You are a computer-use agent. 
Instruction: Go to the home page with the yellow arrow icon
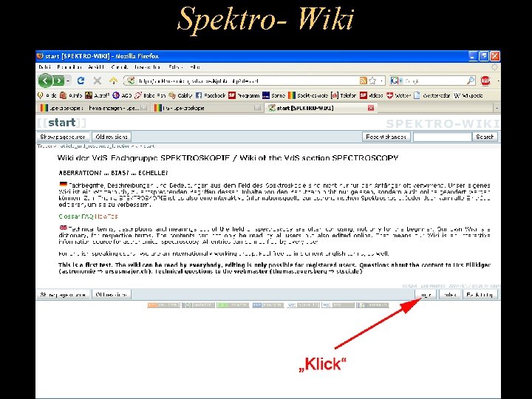(113, 81)
